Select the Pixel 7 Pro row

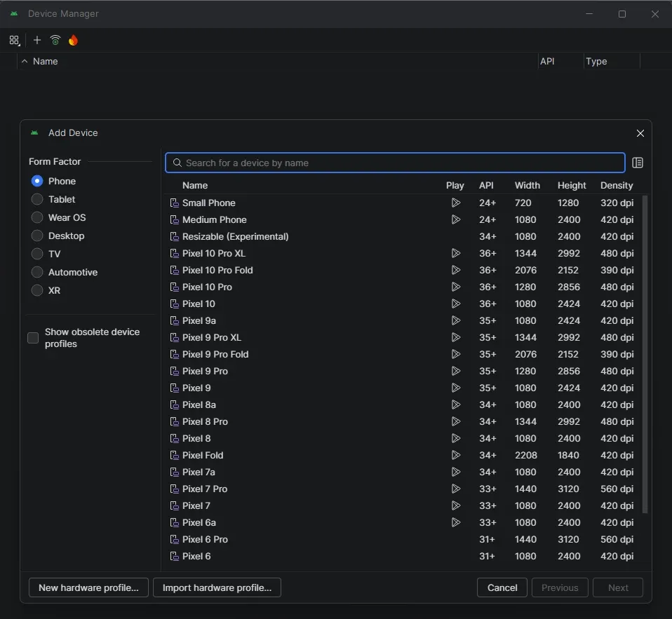[403, 489]
